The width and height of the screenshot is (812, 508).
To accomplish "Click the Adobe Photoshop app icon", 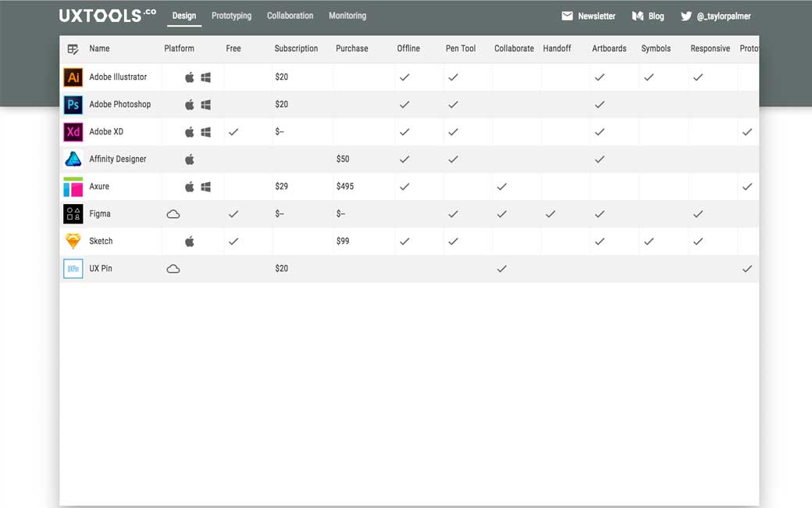I will [x=73, y=105].
